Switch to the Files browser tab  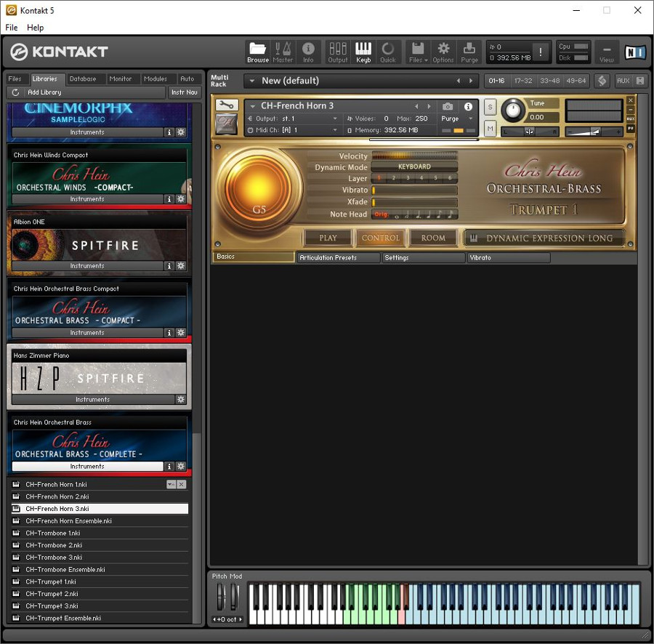15,79
